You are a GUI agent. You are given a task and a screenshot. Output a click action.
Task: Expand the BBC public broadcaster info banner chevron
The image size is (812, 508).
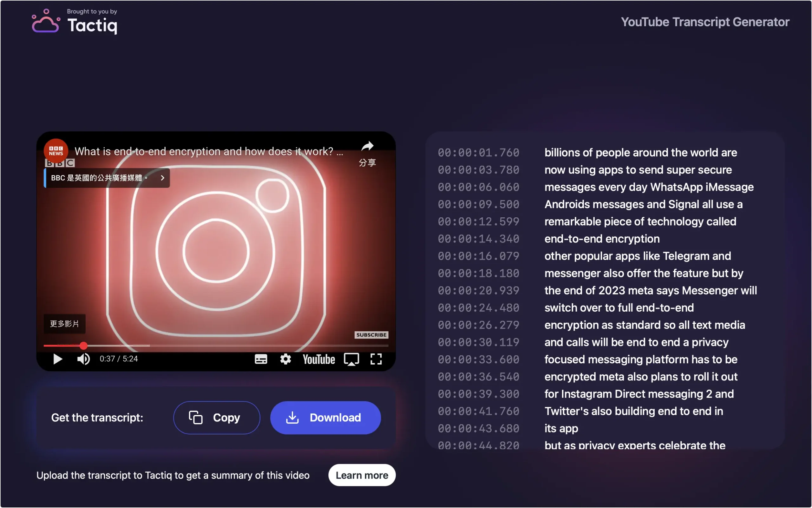pyautogui.click(x=162, y=178)
